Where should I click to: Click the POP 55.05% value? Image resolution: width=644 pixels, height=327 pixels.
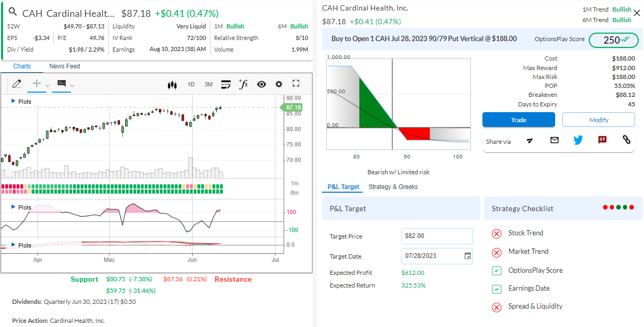[x=625, y=86]
